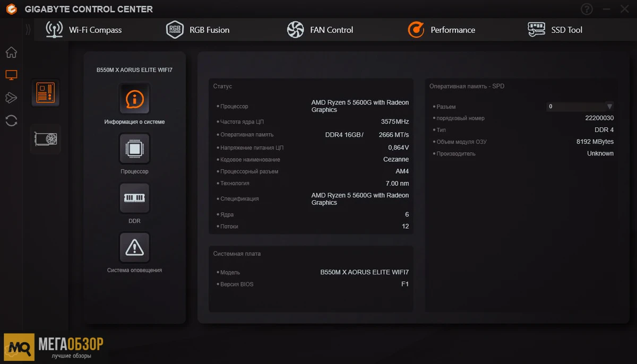
Task: Click the Wi-Fi Compass antenna icon
Action: (54, 30)
